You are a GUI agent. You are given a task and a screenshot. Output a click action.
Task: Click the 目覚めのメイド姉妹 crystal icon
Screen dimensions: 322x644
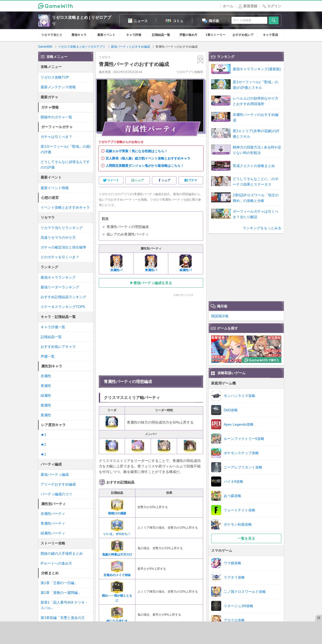click(x=117, y=567)
